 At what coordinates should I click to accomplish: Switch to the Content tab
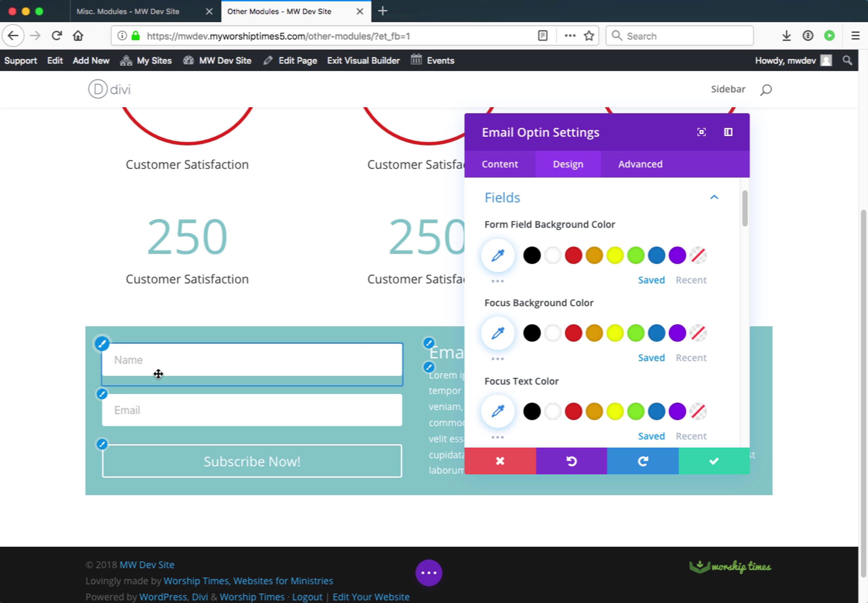pos(500,164)
